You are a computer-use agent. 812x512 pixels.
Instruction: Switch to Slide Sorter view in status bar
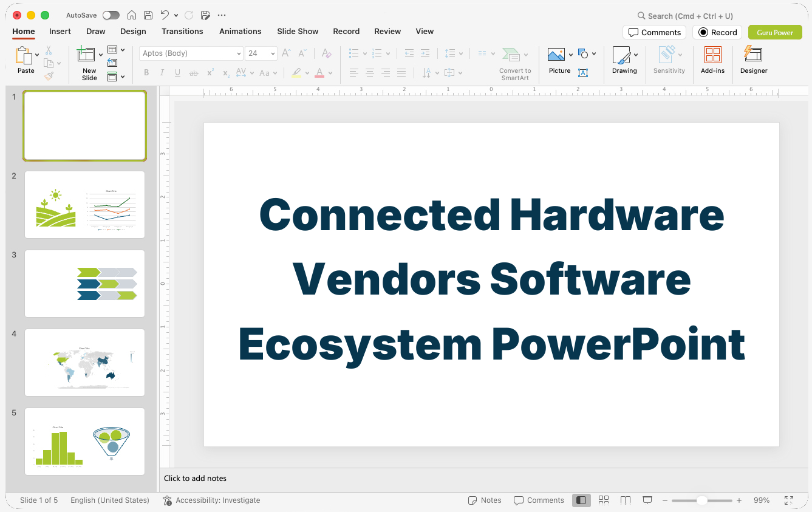coord(604,500)
